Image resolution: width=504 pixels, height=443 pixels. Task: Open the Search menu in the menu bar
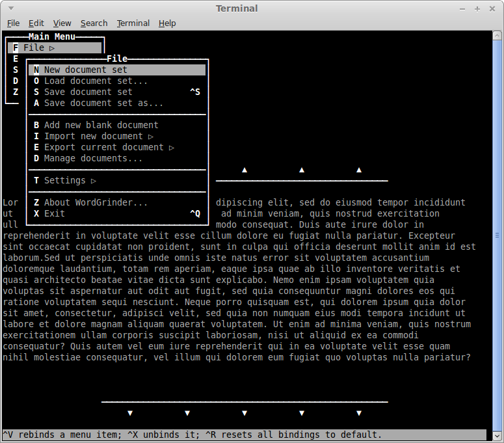[94, 23]
